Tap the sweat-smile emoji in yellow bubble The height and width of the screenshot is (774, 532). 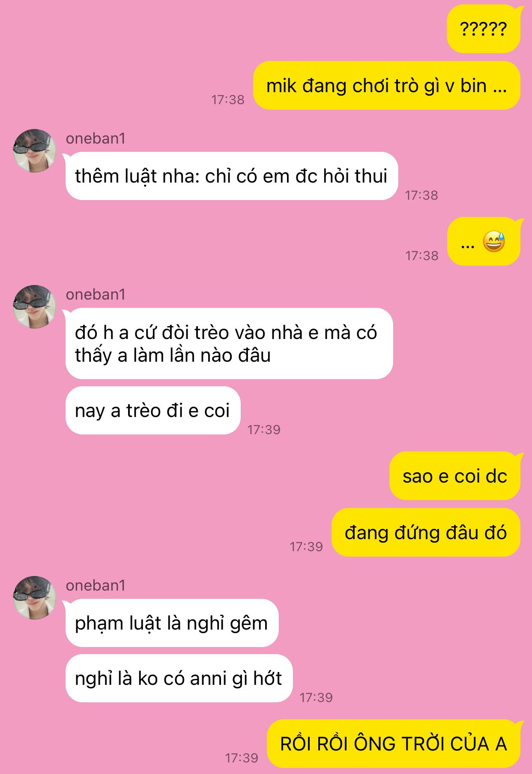pos(494,241)
